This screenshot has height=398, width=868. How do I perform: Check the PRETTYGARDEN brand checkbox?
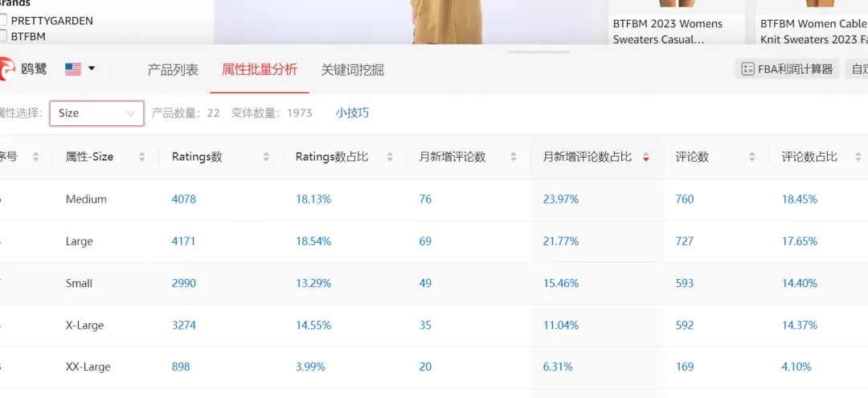coord(2,20)
